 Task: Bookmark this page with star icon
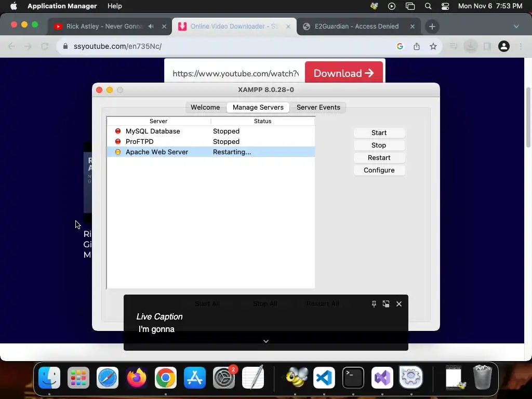click(433, 46)
